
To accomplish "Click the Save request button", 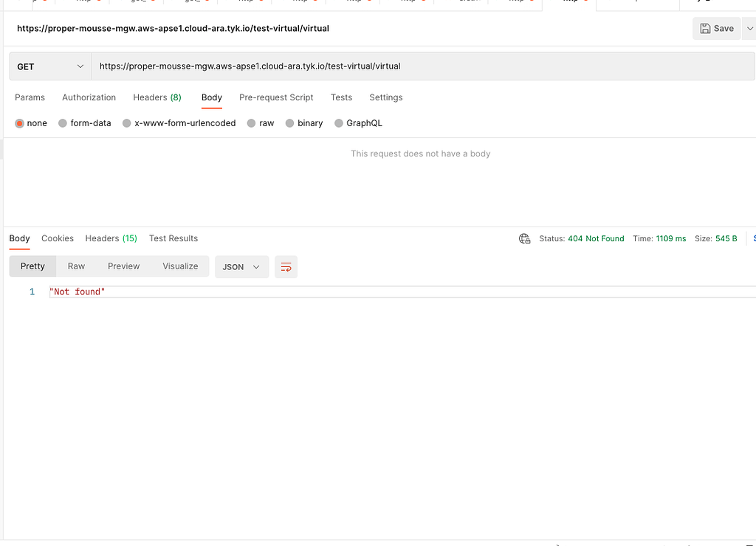I will [715, 28].
